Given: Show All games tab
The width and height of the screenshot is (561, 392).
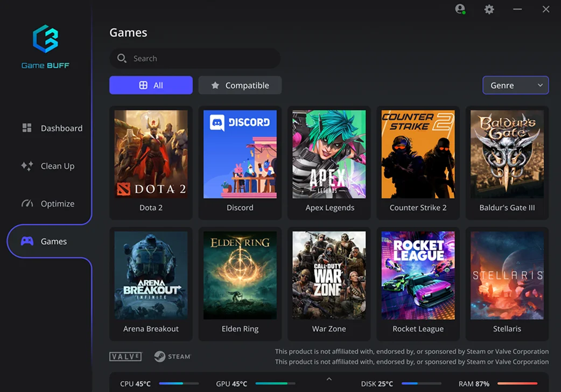Looking at the screenshot, I should click(151, 85).
